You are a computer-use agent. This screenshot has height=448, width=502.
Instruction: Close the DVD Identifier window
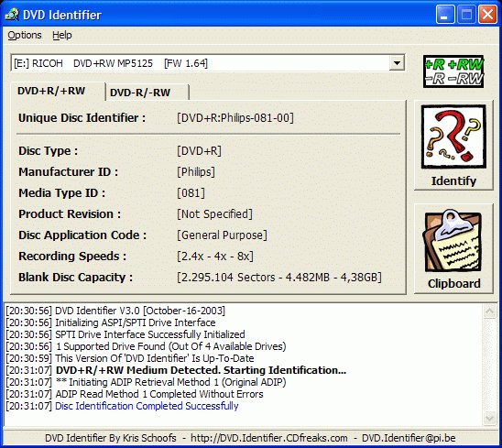pos(487,15)
